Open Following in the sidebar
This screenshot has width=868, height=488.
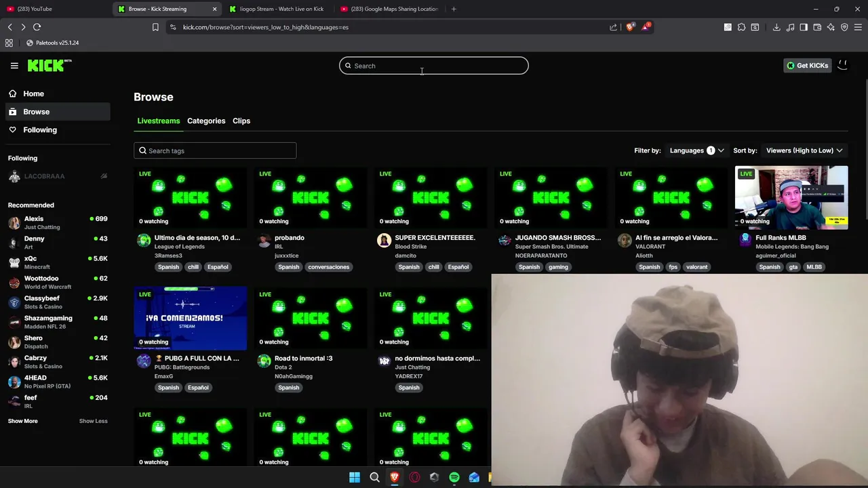coord(57,129)
